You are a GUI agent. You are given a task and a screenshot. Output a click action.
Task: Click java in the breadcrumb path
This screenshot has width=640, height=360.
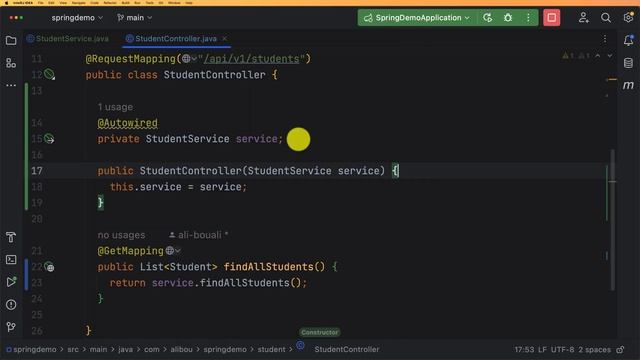click(125, 349)
